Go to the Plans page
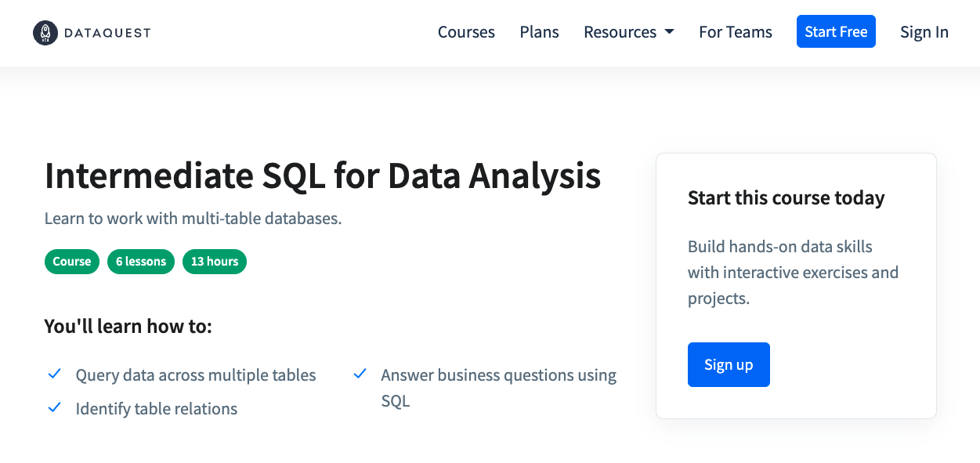The height and width of the screenshot is (463, 980). coord(539,32)
